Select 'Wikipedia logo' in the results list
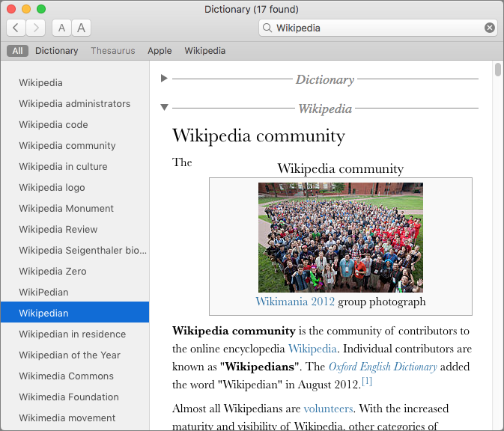The height and width of the screenshot is (431, 504). click(75, 188)
